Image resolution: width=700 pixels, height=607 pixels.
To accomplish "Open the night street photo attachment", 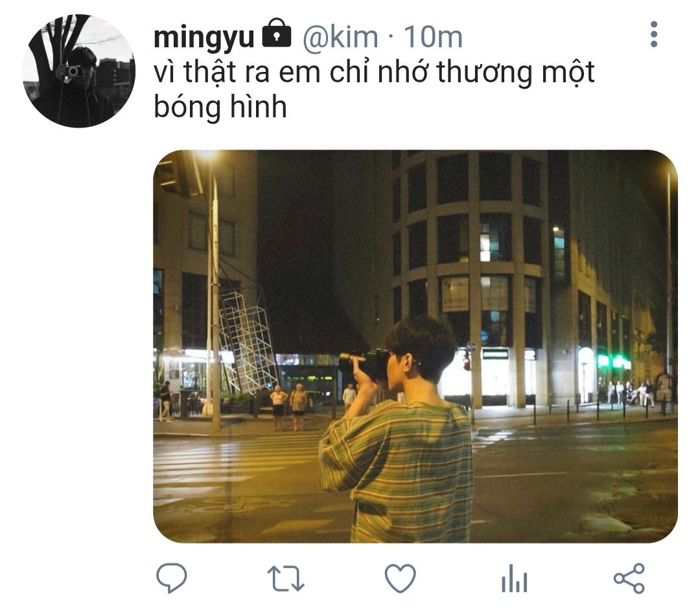I will (415, 347).
